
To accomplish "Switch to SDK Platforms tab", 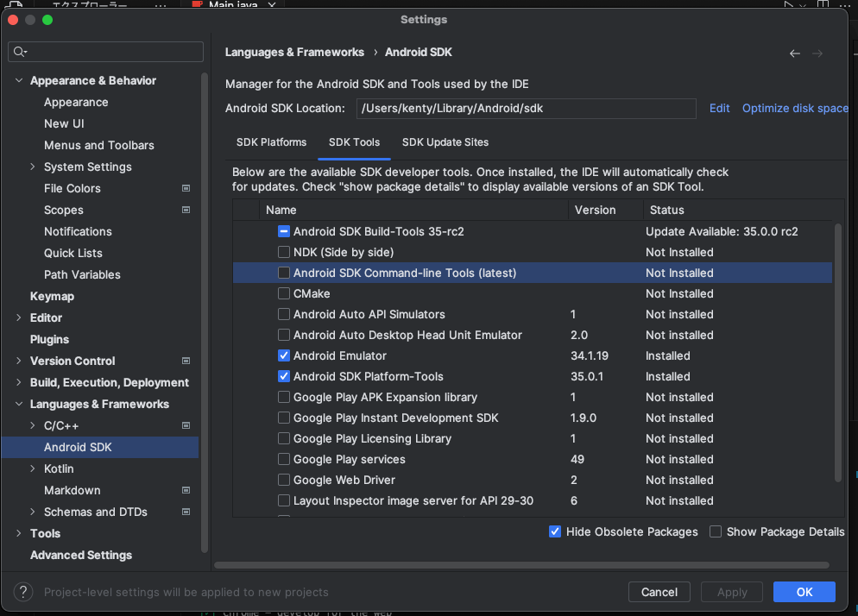I will 271,142.
